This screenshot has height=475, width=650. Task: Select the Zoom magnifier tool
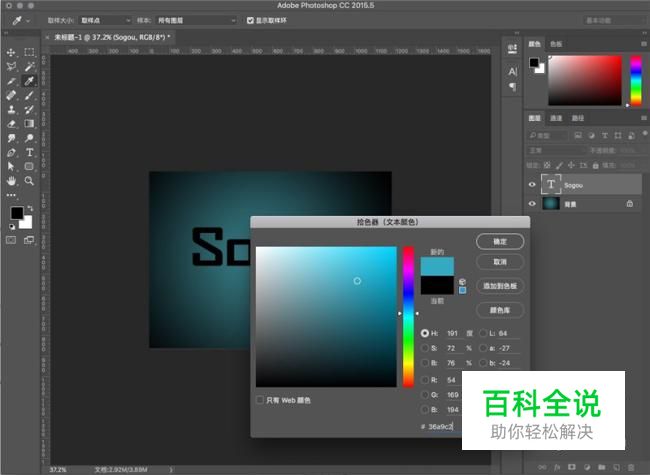[29, 181]
